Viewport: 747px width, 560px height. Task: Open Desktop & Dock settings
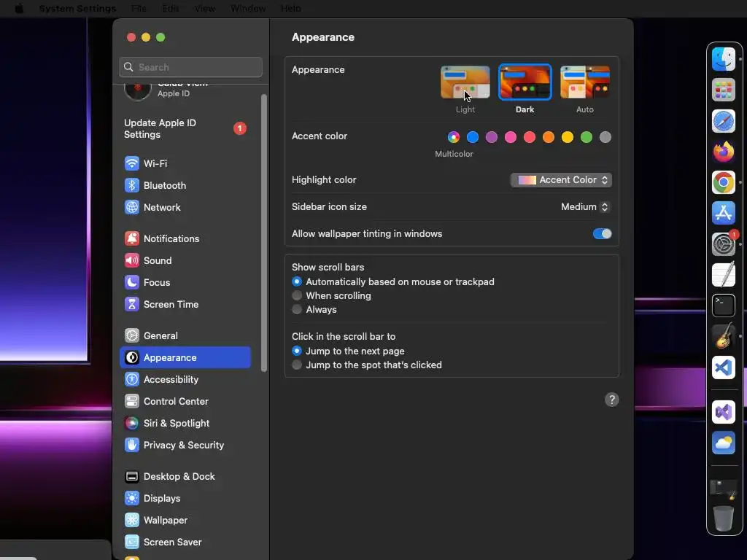(x=185, y=477)
